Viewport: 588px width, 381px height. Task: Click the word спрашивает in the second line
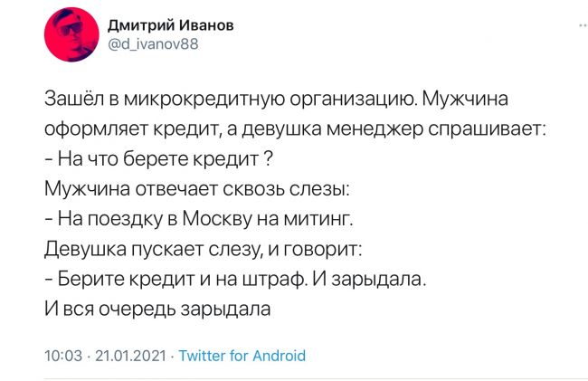click(487, 130)
